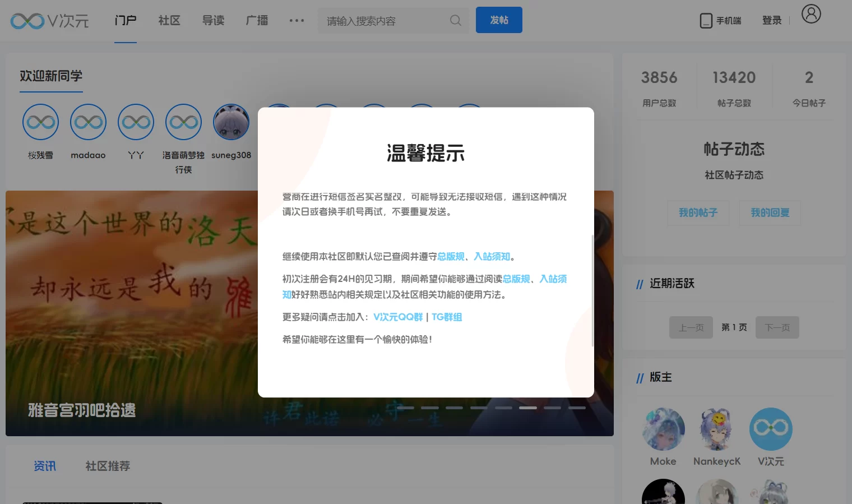Click the V次元 moderator avatar

click(771, 429)
